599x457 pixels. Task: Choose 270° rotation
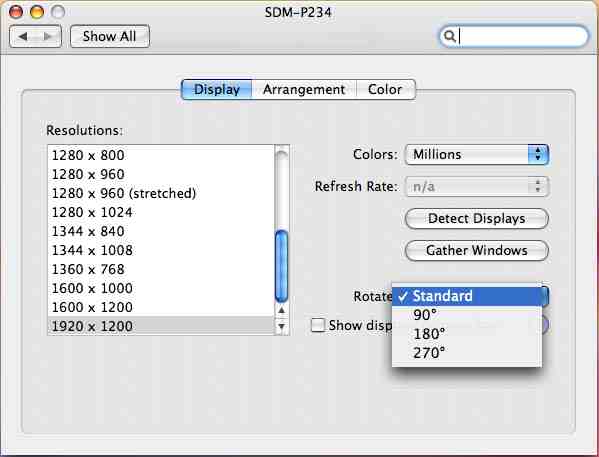tap(467, 353)
